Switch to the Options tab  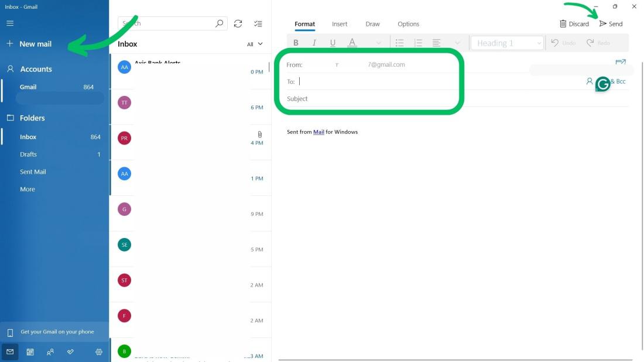[408, 24]
